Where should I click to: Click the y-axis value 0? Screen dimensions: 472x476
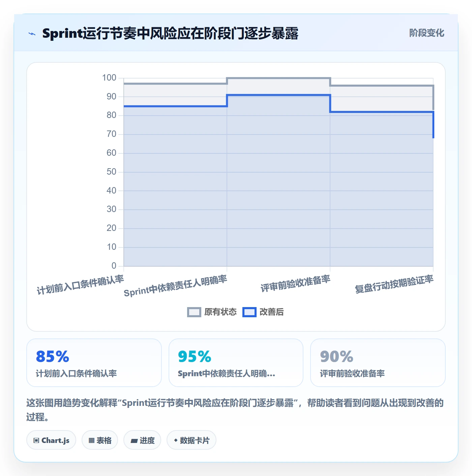pos(114,266)
